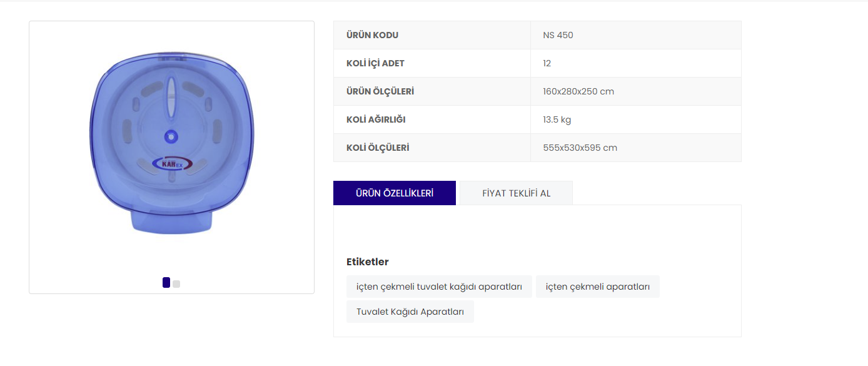Click the ÜRÜN ÖLÇÜLERİ row label
This screenshot has height=366, width=868.
click(x=380, y=91)
